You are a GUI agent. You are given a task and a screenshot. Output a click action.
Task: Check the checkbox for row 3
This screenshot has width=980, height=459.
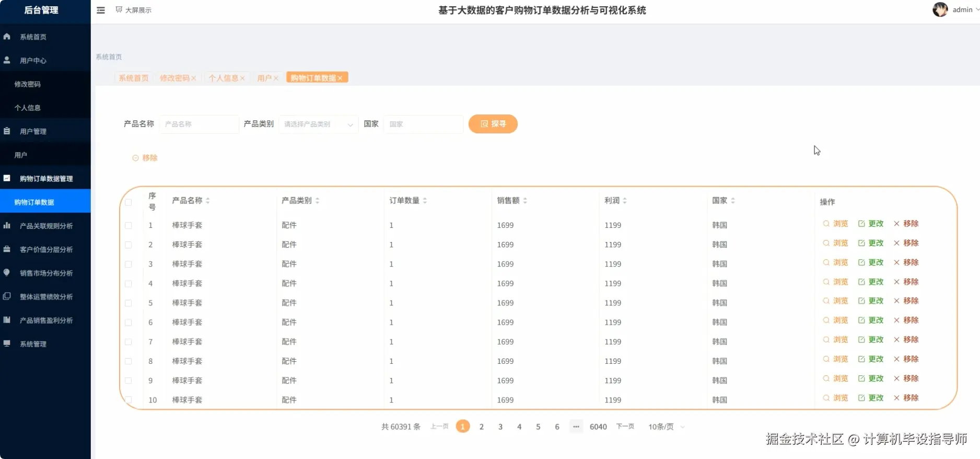(x=129, y=264)
